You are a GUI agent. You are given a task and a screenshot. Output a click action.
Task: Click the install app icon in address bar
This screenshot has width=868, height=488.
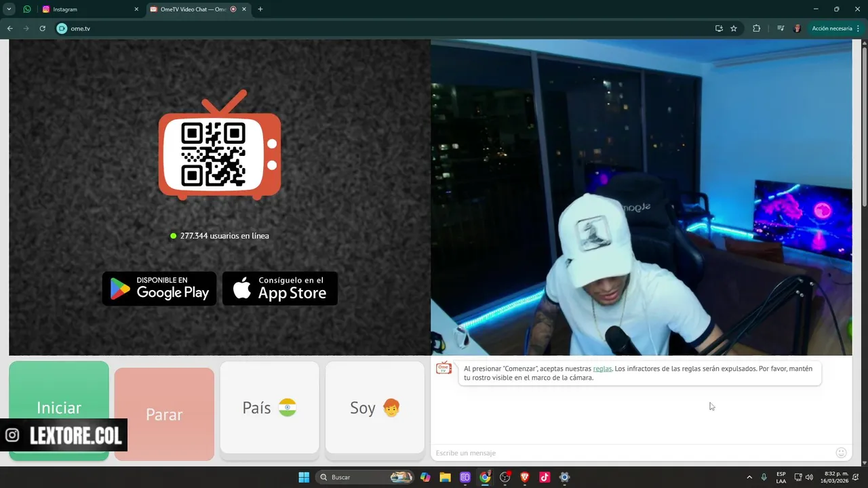(719, 28)
